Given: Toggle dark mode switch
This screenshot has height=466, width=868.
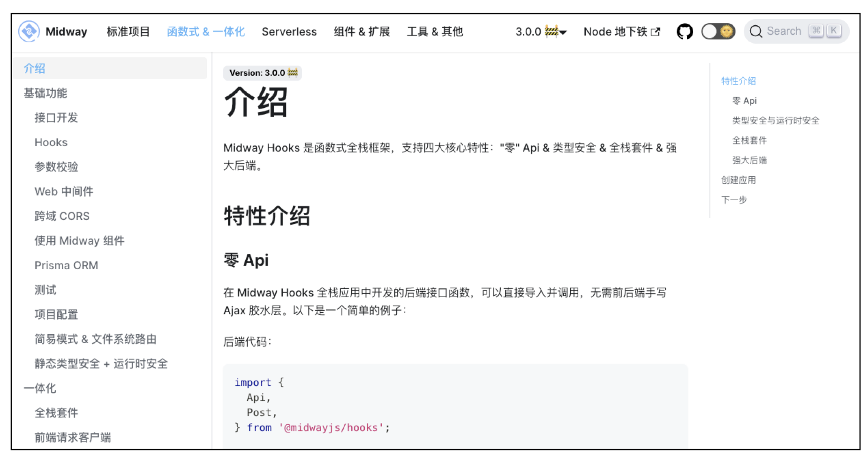Looking at the screenshot, I should (717, 31).
